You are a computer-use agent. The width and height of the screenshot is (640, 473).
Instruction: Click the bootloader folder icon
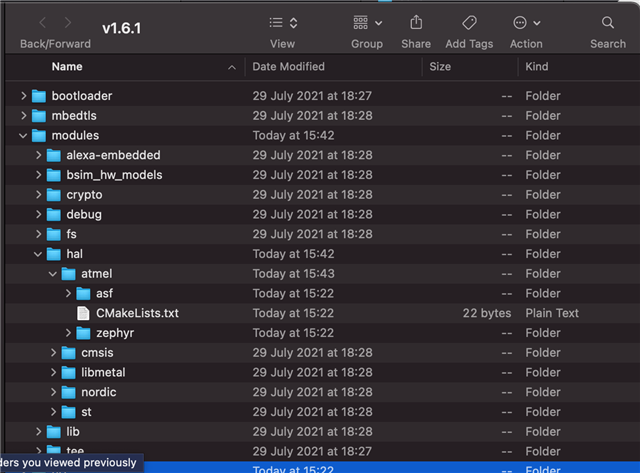point(39,96)
